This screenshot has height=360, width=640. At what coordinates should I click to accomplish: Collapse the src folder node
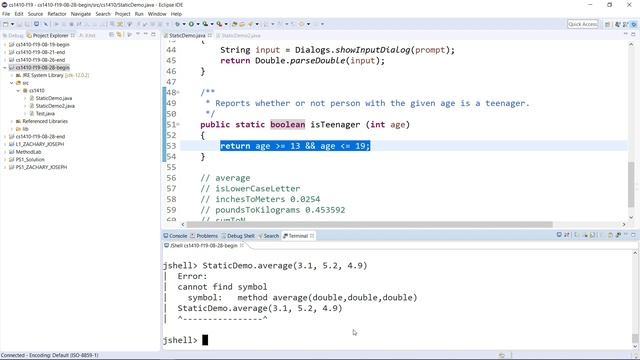pyautogui.click(x=11, y=83)
